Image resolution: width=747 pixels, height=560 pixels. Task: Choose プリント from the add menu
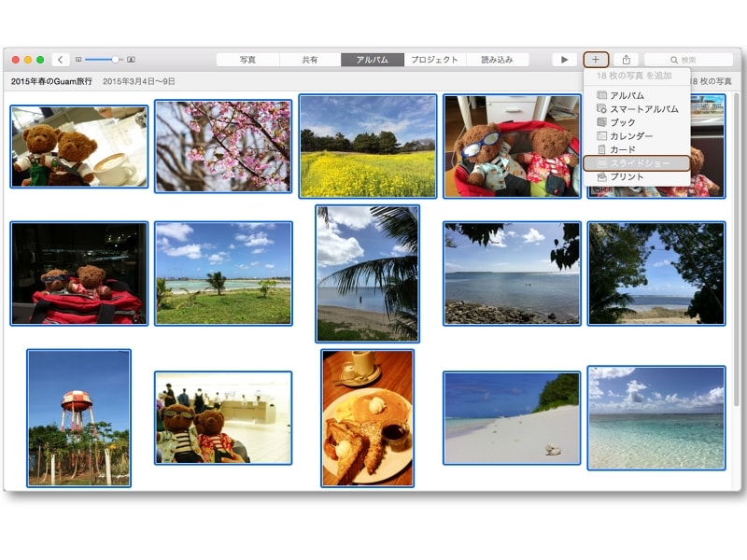click(x=626, y=176)
